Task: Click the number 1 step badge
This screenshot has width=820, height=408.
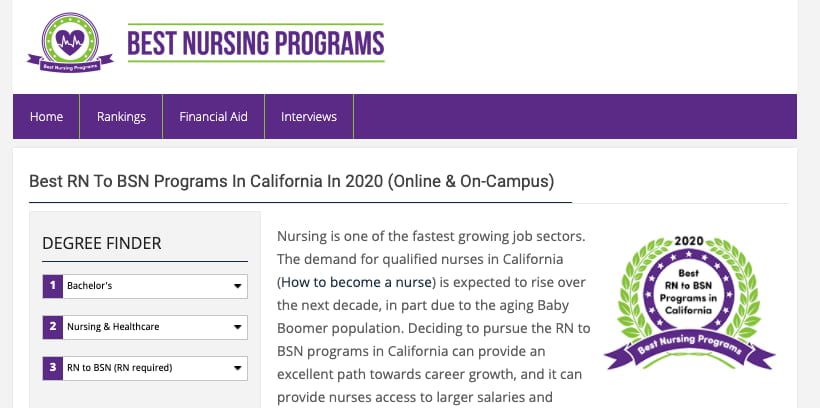Action: (51, 286)
